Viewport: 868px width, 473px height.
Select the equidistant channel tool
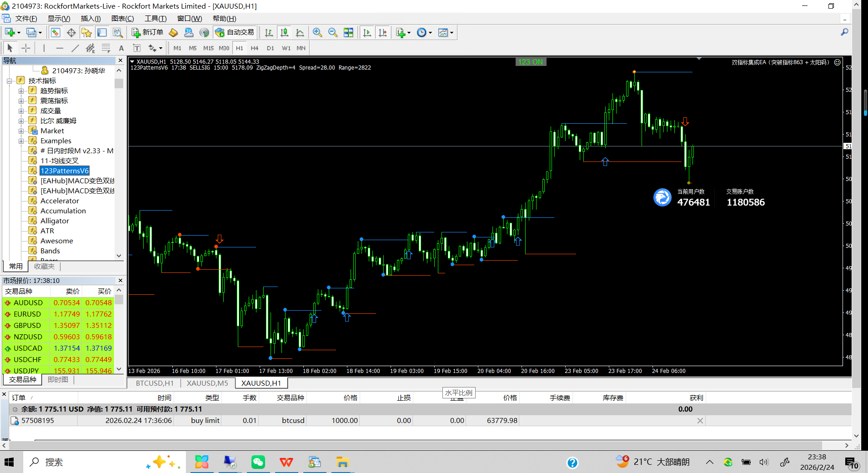90,48
